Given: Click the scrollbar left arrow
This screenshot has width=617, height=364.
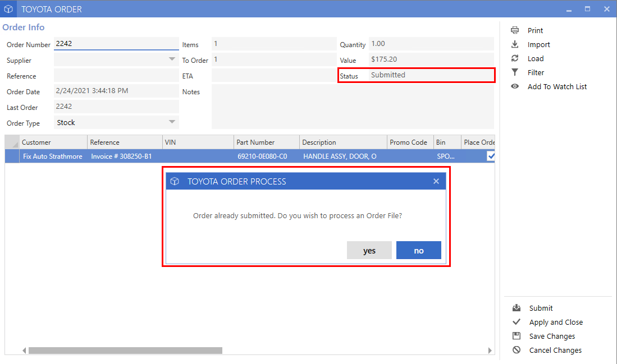Looking at the screenshot, I should tap(24, 350).
